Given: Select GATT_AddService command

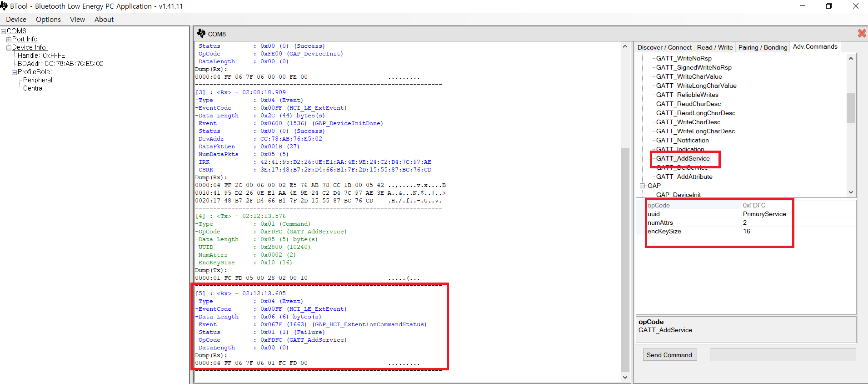Looking at the screenshot, I should (683, 158).
